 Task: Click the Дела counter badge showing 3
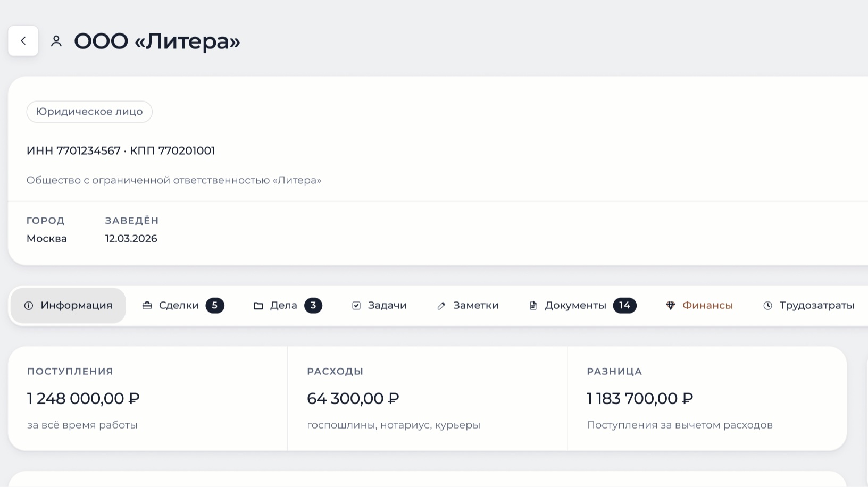point(313,306)
